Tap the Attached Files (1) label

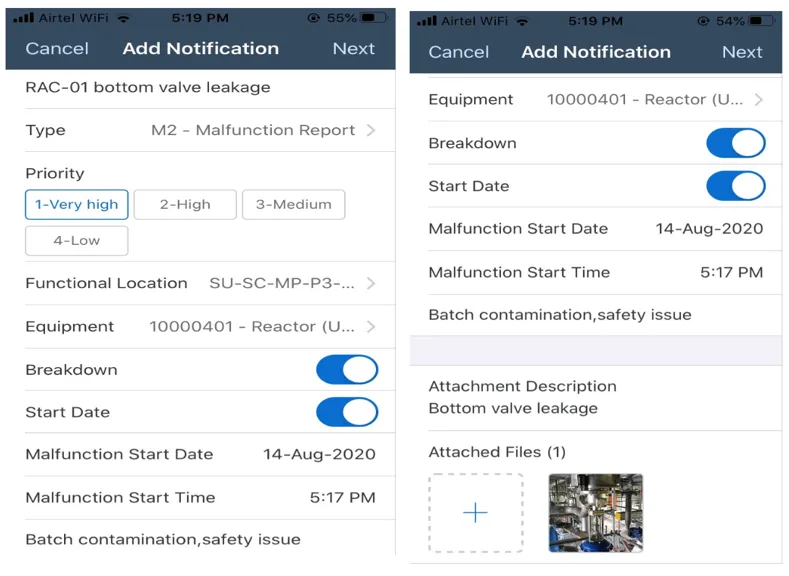coord(497,452)
